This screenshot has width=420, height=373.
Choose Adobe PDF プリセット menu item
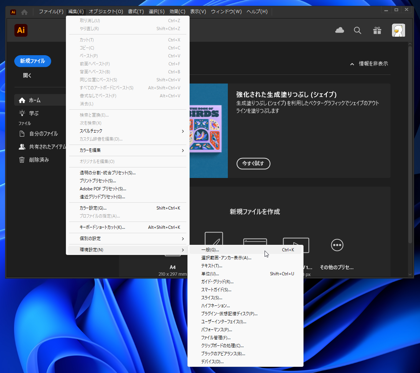pyautogui.click(x=128, y=189)
